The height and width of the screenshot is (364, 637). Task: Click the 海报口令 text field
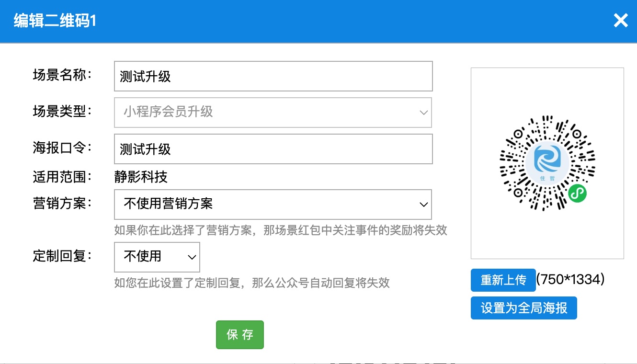pos(273,149)
